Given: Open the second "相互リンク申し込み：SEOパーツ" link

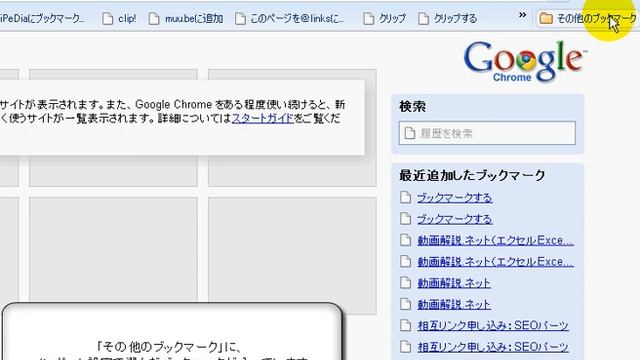Looking at the screenshot, I should (493, 347).
